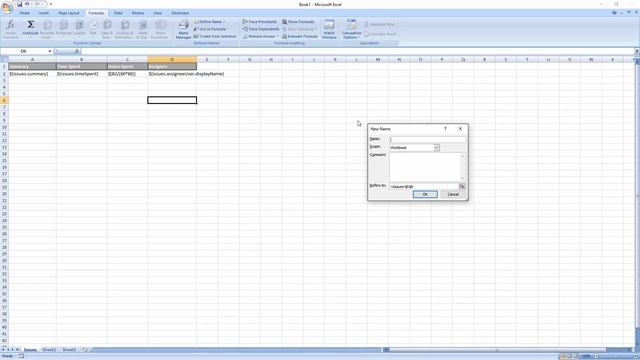Open Date & Time functions library
640x360 pixels.
click(x=107, y=29)
